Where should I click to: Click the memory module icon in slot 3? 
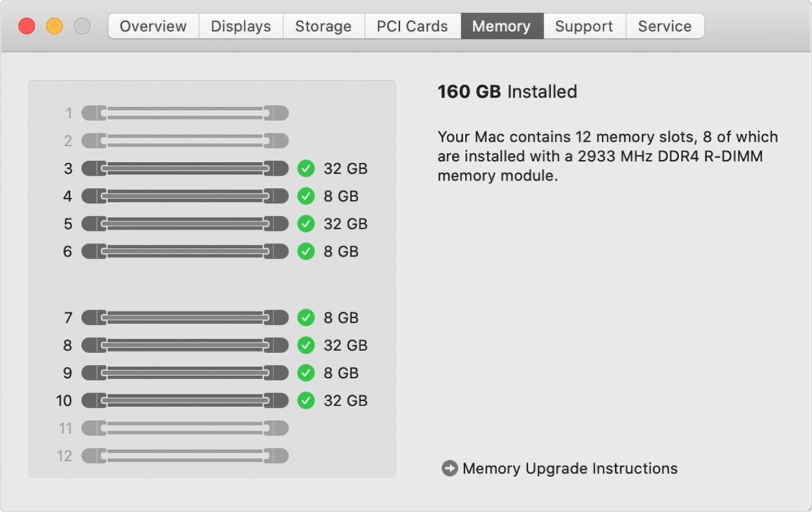tap(185, 169)
